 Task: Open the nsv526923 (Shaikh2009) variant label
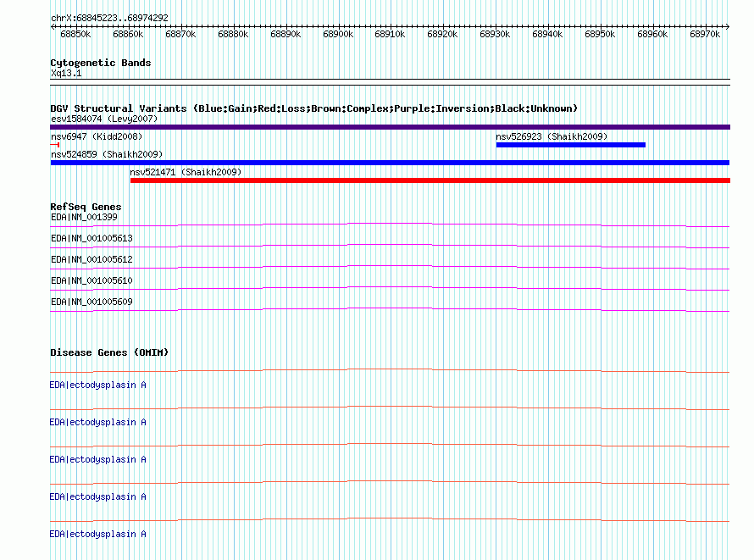click(552, 136)
